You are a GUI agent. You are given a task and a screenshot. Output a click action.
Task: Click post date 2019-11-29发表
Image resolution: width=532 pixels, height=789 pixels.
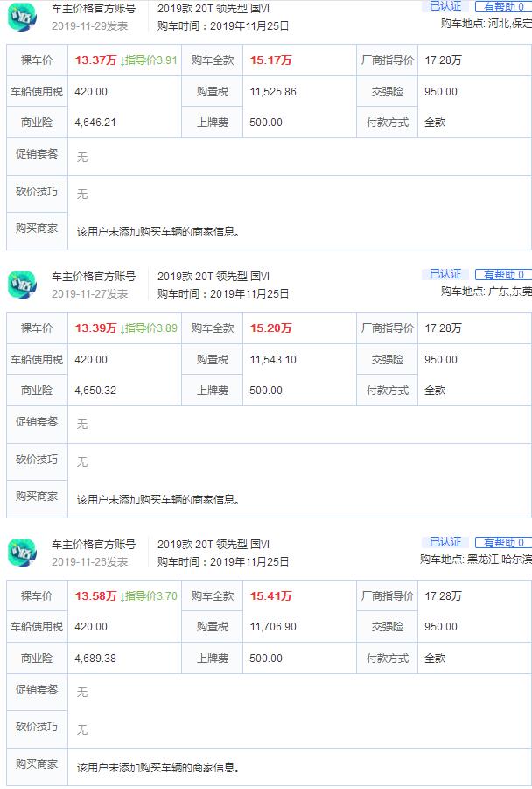[x=90, y=25]
